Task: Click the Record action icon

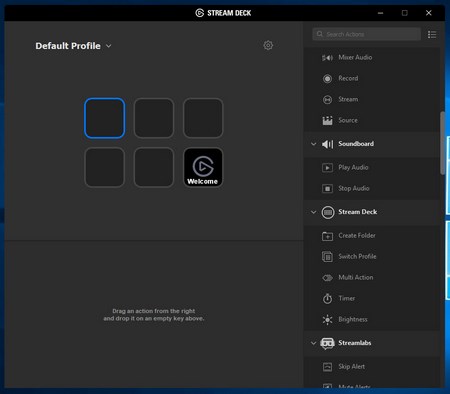Action: [327, 79]
